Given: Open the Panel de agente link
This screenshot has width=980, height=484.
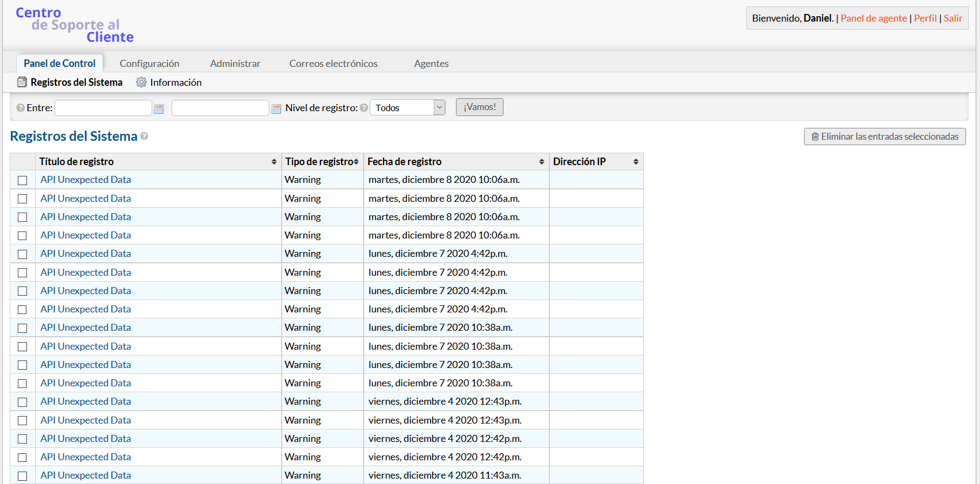Looking at the screenshot, I should coord(873,18).
